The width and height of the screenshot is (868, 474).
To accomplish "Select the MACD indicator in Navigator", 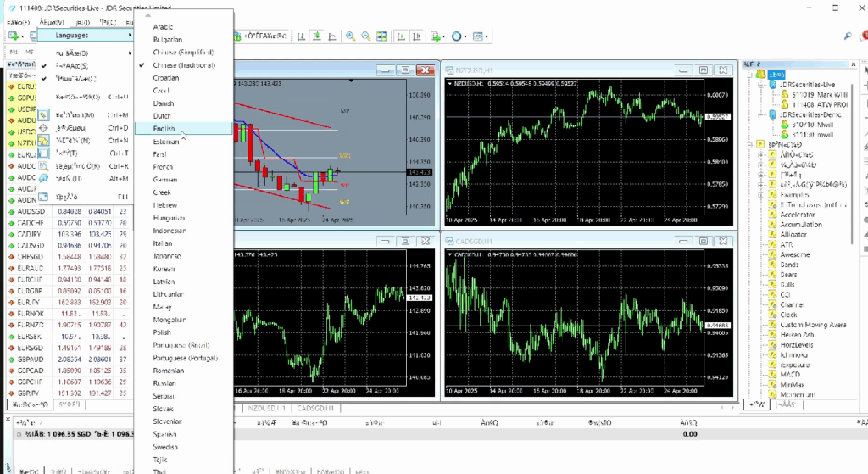I will [790, 374].
